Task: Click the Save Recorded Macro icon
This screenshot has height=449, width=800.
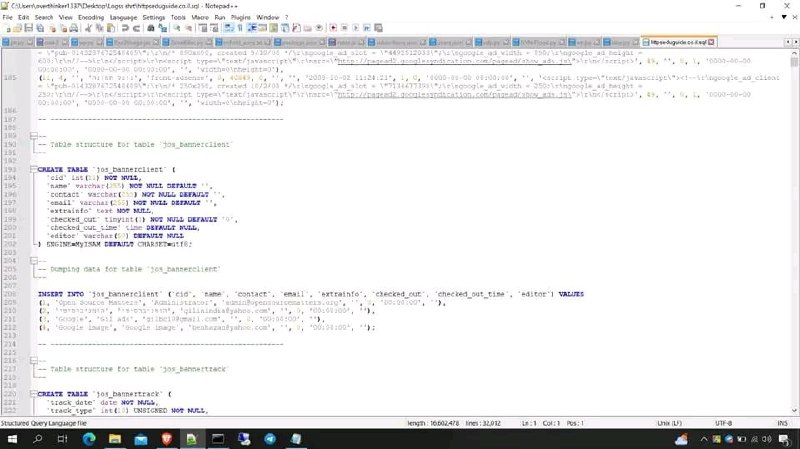Action: coord(378,28)
